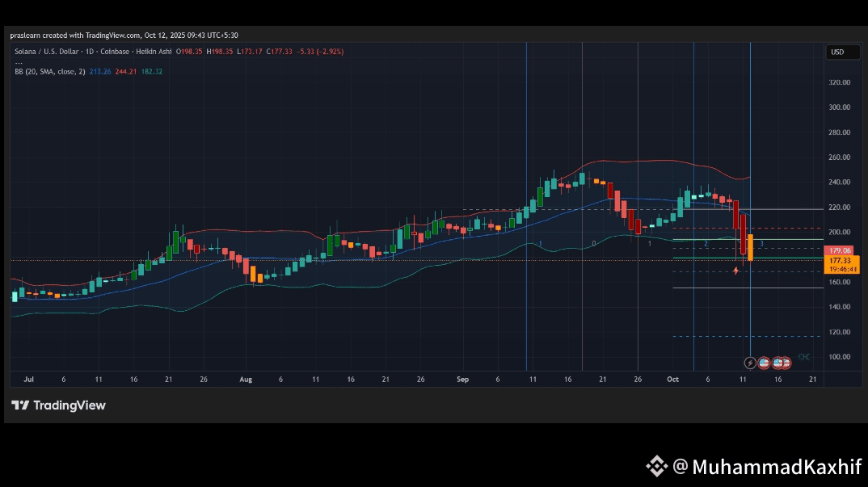The image size is (868, 487).
Task: Click the 280.00 price axis label
Action: click(x=839, y=132)
